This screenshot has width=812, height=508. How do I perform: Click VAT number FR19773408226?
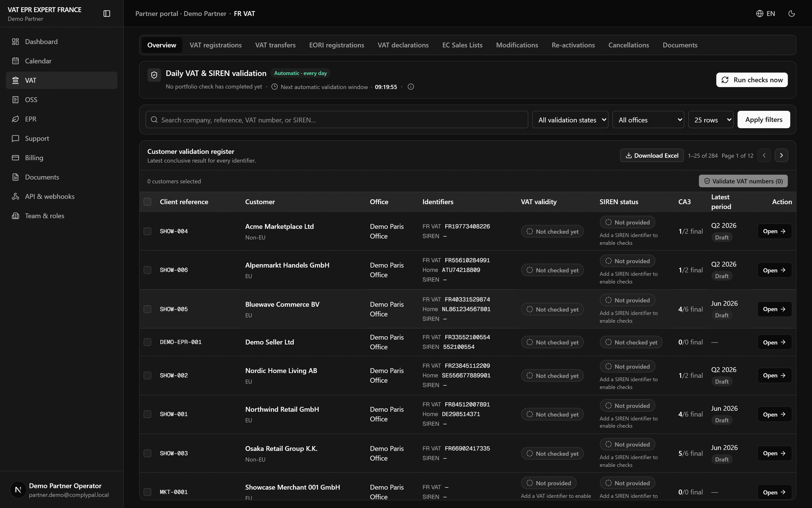tap(467, 226)
